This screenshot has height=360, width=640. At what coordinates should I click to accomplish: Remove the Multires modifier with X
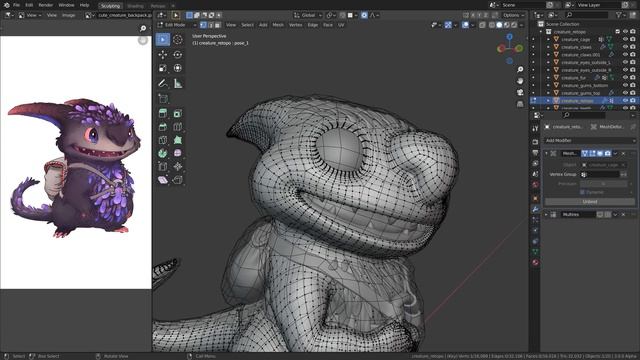tap(623, 214)
